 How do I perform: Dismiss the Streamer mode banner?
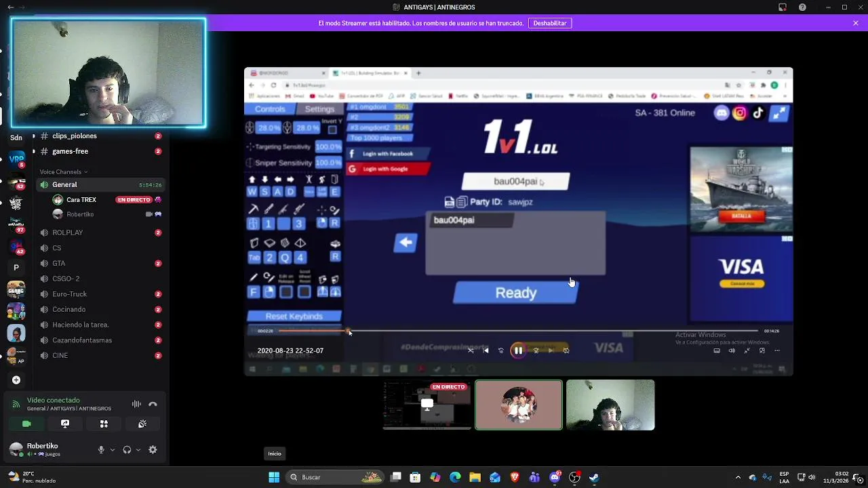856,23
